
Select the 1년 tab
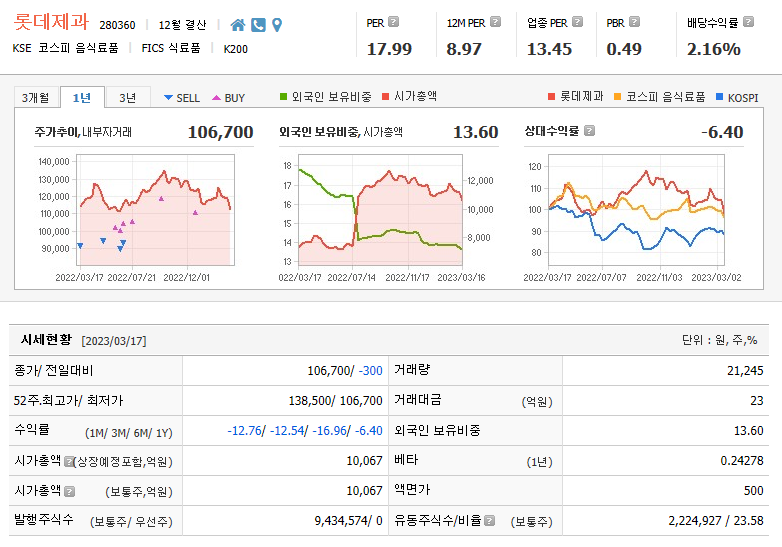(x=82, y=97)
